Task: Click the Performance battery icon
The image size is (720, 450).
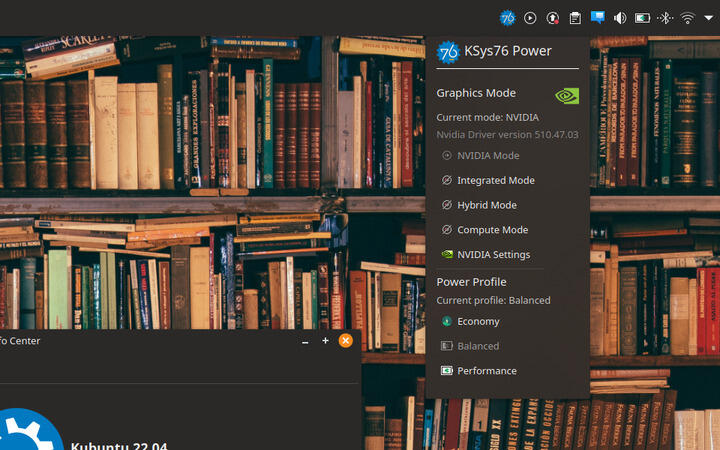Action: [447, 371]
